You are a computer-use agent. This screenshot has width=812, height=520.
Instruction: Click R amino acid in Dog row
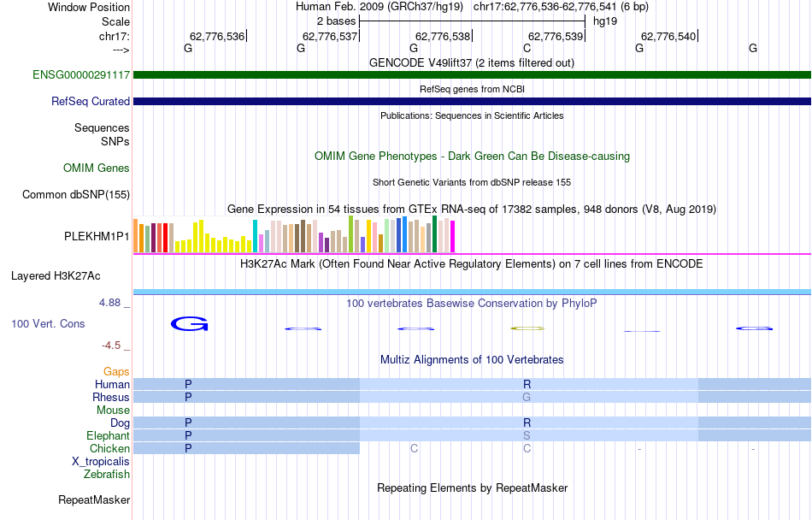pyautogui.click(x=527, y=423)
